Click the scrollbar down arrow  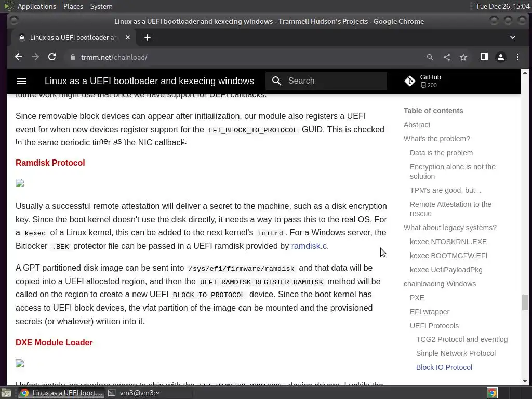click(525, 381)
